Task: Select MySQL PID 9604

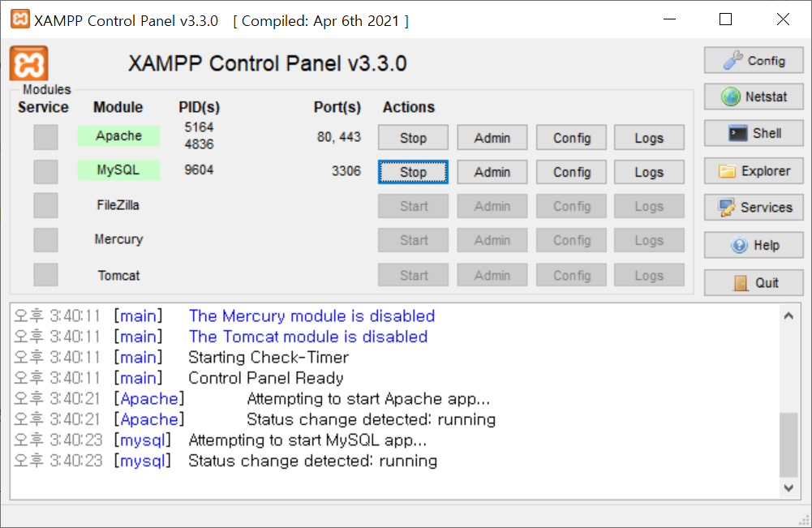Action: 199,170
